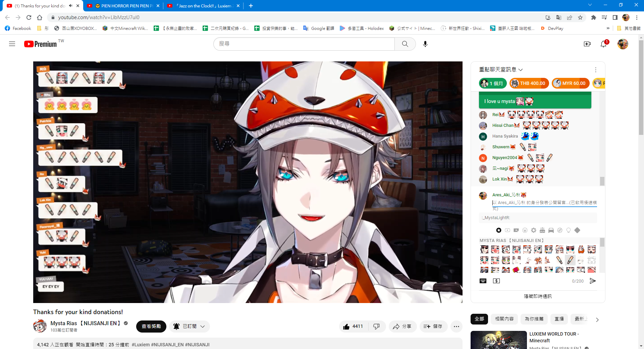Open MYR 60.00 Super Chat chip

(571, 83)
